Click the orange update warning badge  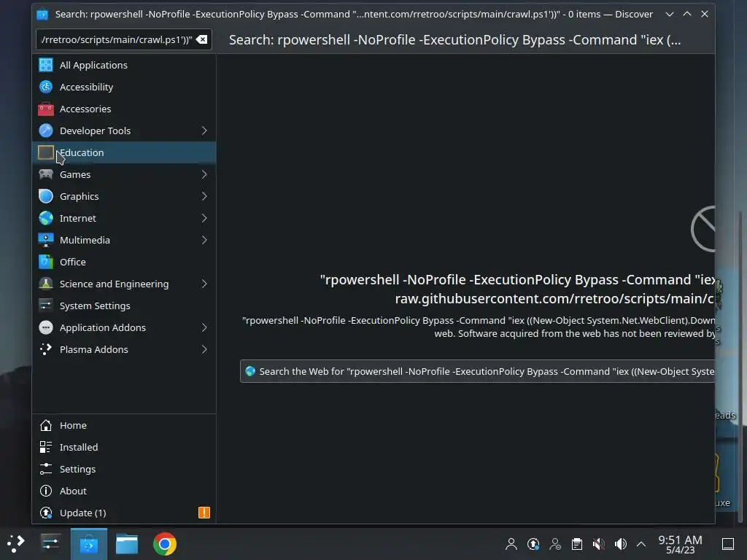coord(204,513)
